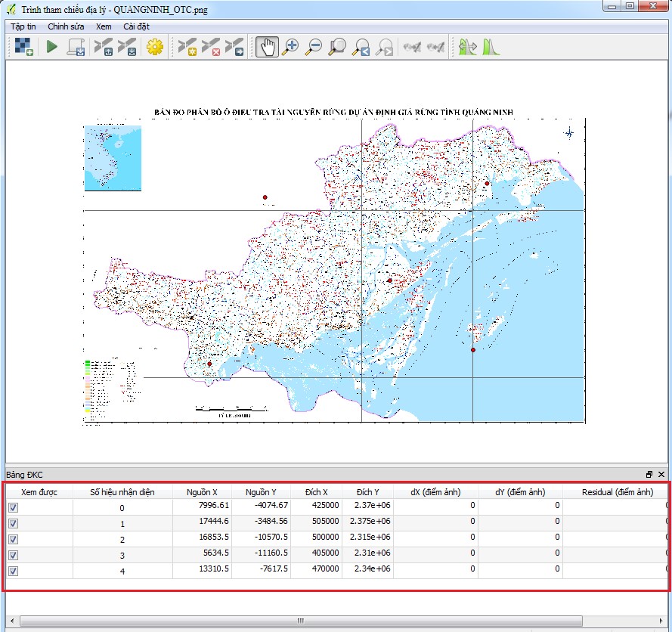Click the dX (điểm ảnh) column header
672x632 pixels.
point(435,492)
